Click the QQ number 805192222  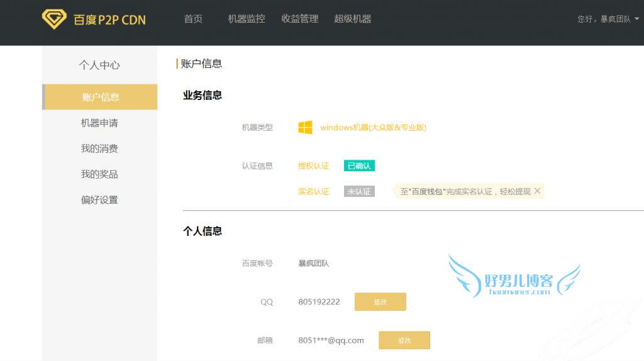(319, 302)
